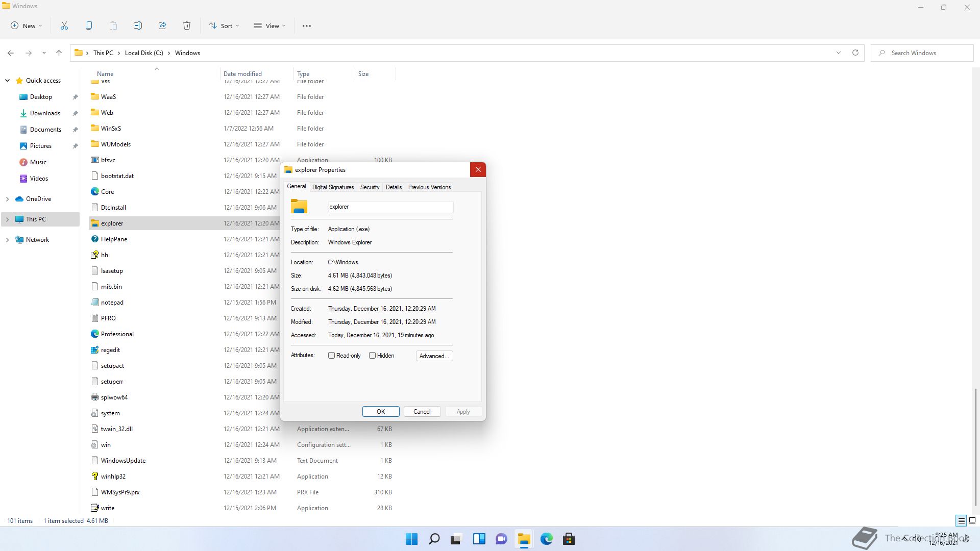Click the file list vertical scrollbar
This screenshot has height=551, width=980.
pyautogui.click(x=976, y=447)
